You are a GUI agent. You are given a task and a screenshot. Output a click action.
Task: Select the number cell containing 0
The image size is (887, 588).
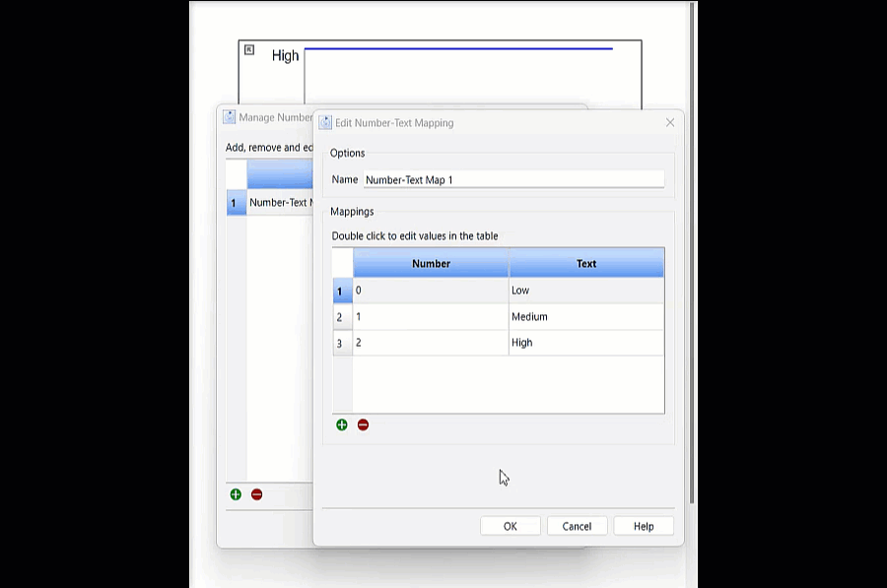[431, 291]
